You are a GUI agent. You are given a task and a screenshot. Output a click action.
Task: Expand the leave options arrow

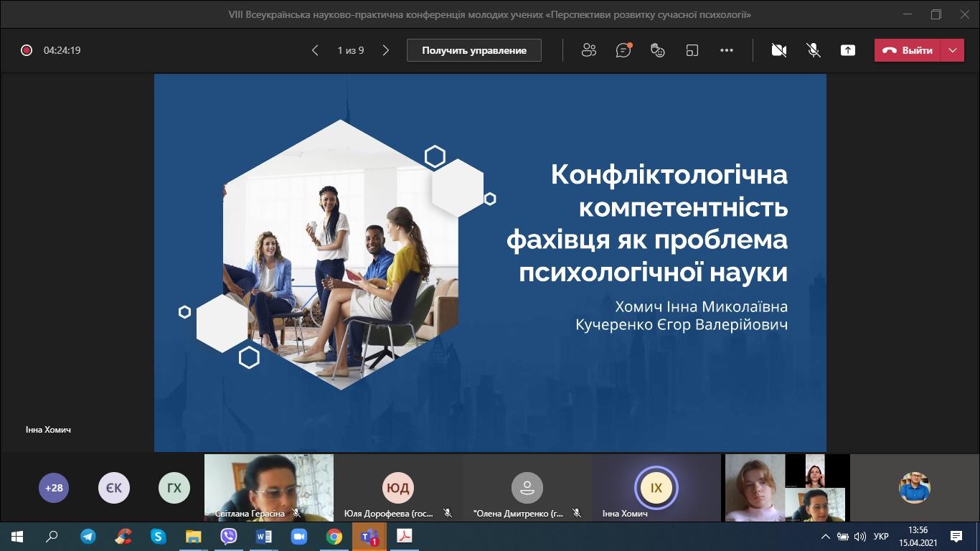pos(952,50)
